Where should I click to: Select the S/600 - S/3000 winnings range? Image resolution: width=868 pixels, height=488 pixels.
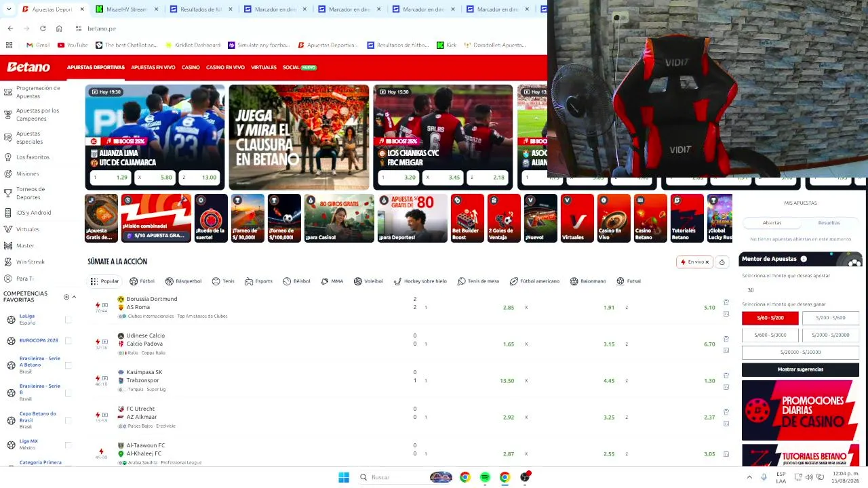click(770, 335)
